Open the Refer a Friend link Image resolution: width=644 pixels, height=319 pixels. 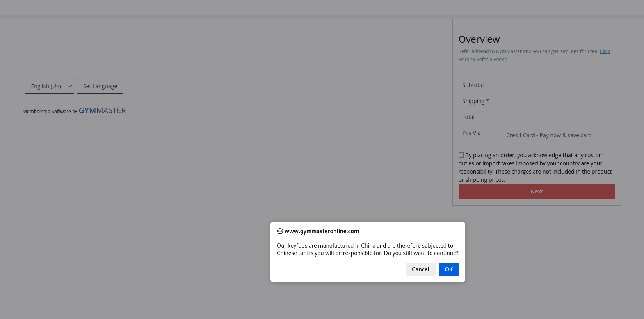482,60
